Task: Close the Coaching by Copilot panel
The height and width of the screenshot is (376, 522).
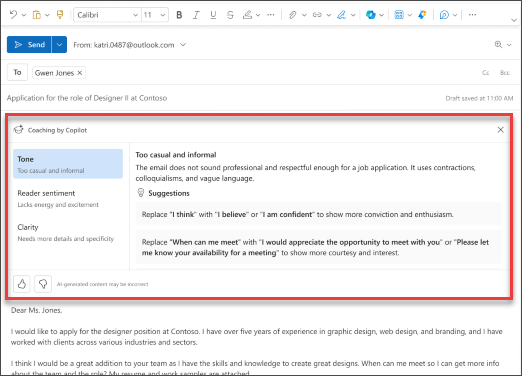Action: click(x=500, y=130)
